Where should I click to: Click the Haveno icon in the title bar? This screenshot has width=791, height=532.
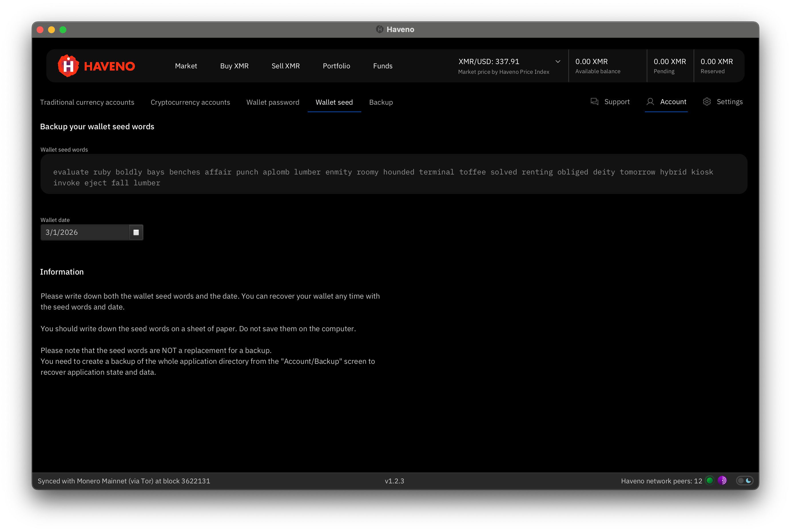(x=380, y=29)
